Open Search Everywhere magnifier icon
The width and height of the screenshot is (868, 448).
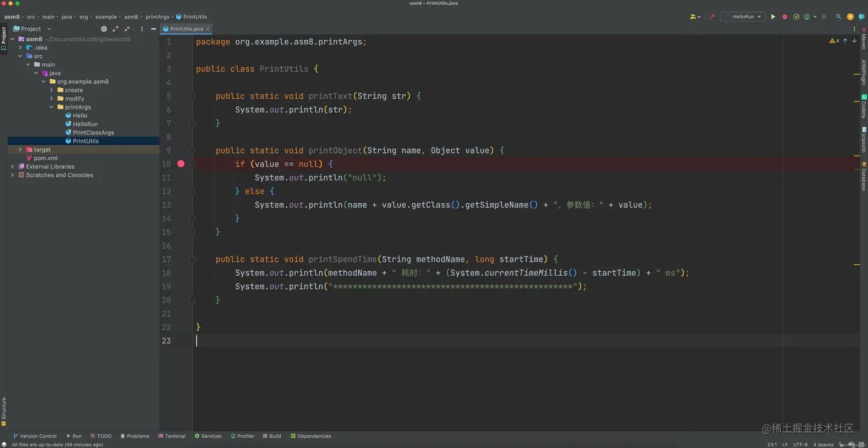[x=839, y=17]
